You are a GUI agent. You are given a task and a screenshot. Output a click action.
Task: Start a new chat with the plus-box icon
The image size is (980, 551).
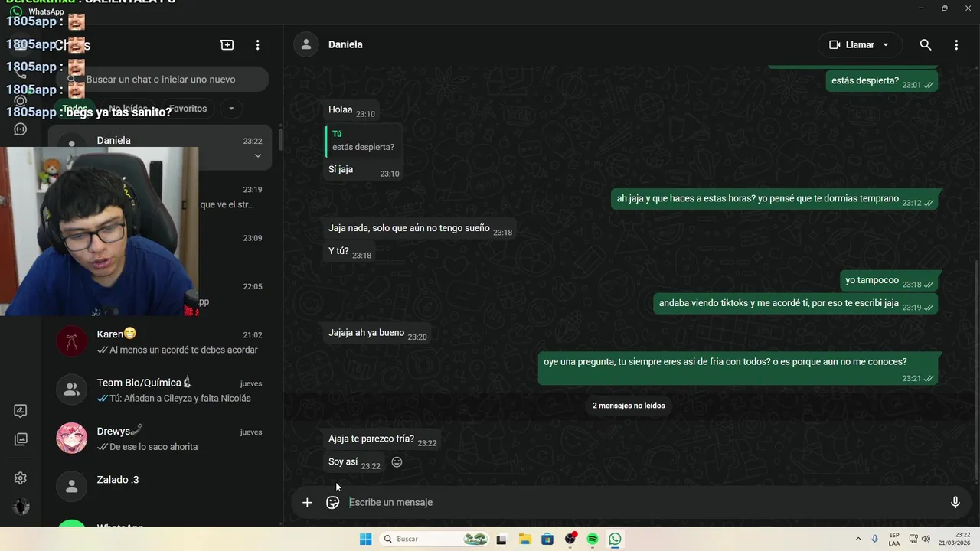point(227,45)
